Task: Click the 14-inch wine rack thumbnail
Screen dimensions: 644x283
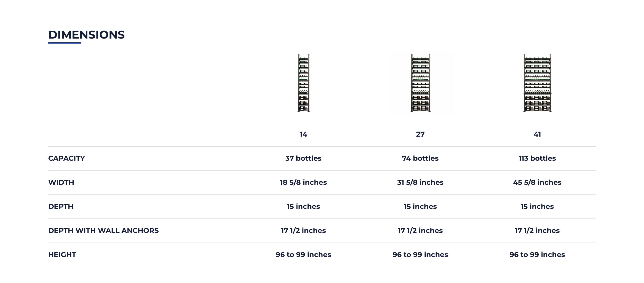Action: tap(304, 83)
